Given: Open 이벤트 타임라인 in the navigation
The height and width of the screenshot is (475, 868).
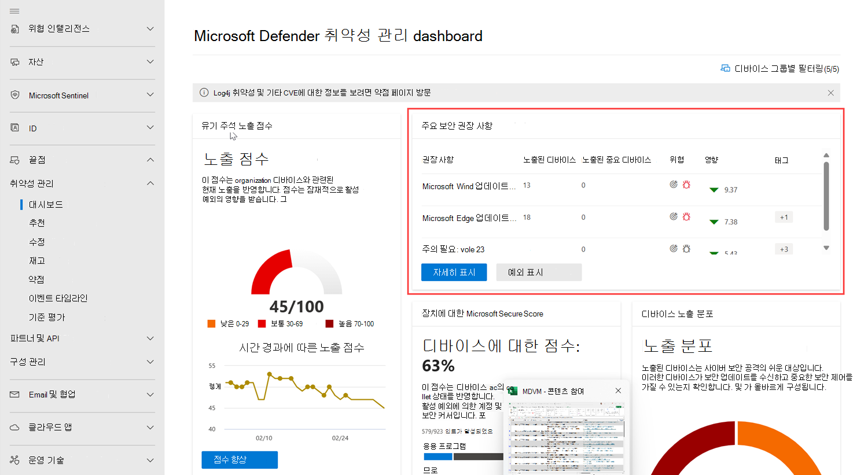Looking at the screenshot, I should click(58, 299).
